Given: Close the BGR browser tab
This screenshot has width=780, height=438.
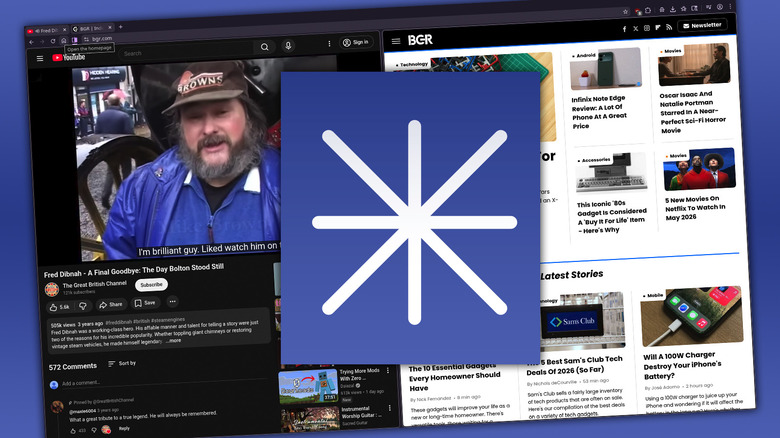Looking at the screenshot, I should 110,27.
